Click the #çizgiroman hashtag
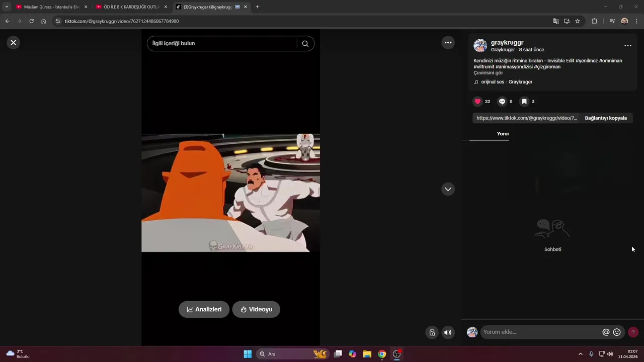 (547, 67)
